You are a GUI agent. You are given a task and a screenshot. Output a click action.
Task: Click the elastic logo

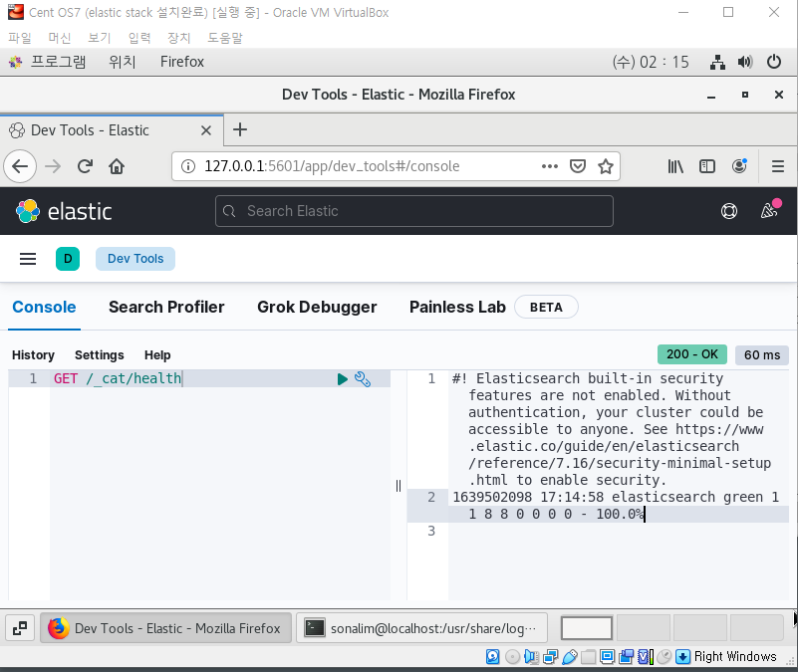coord(64,211)
